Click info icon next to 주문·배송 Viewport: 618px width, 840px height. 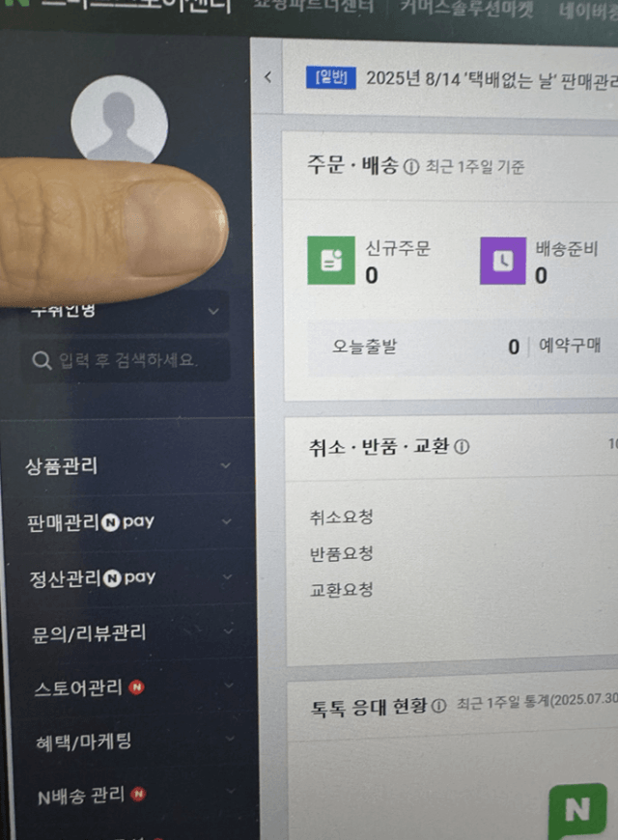pos(411,168)
